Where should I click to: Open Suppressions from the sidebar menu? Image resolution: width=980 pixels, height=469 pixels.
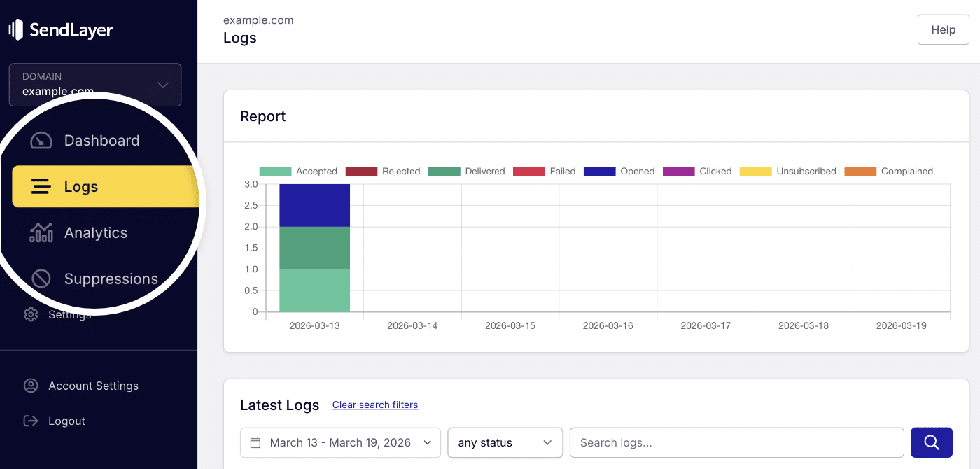[111, 279]
